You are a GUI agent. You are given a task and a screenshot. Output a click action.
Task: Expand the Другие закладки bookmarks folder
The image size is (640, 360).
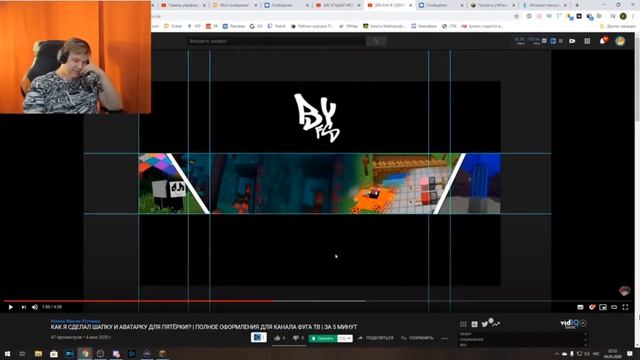618,26
